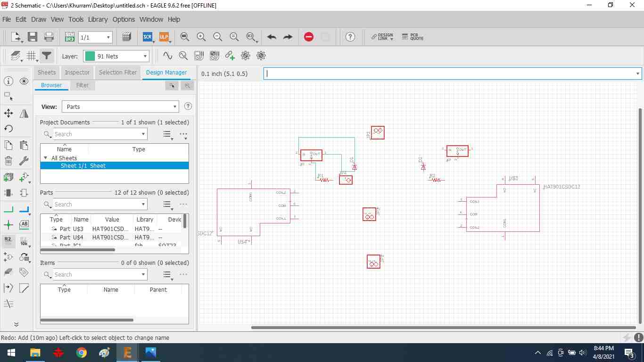The image size is (644, 362).
Task: Select the Label (AB) tool
Action: 24,224
